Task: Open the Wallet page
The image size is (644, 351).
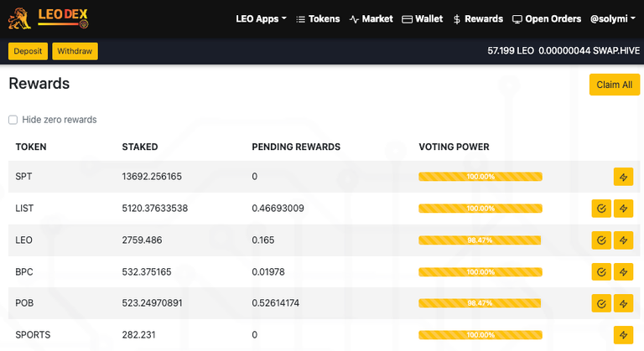Action: click(x=423, y=19)
